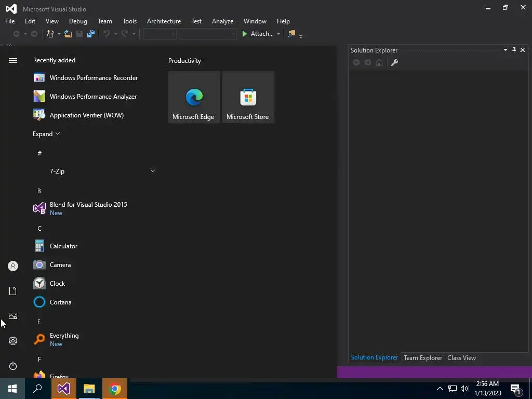This screenshot has width=532, height=399.
Task: Jump to the letter B app group
Action: [x=39, y=191]
